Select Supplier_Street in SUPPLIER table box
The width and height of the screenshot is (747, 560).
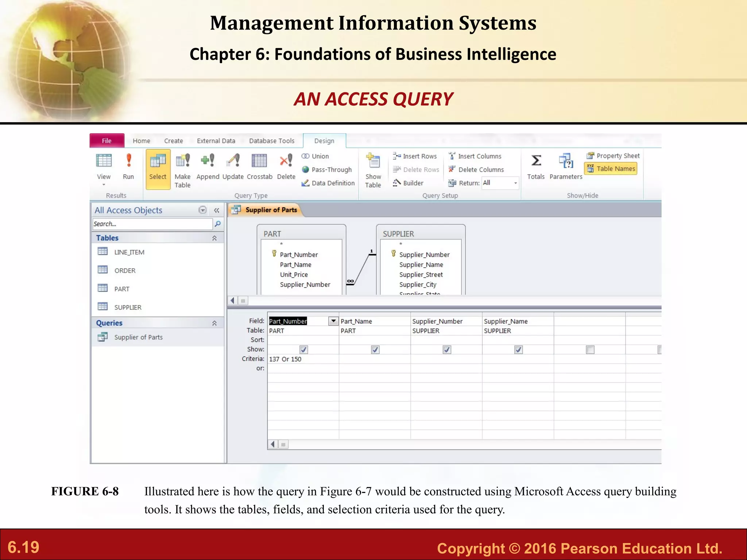[x=421, y=275]
